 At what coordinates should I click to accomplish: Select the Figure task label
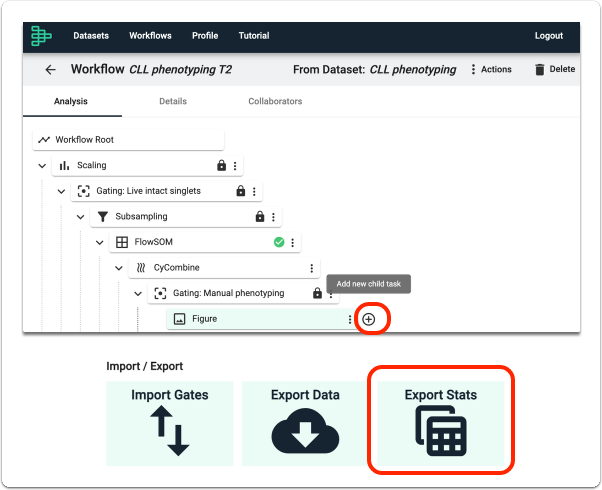point(205,319)
